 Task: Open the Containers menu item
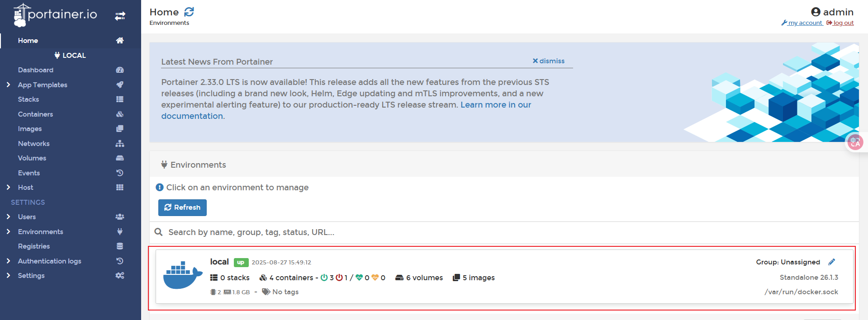point(35,114)
